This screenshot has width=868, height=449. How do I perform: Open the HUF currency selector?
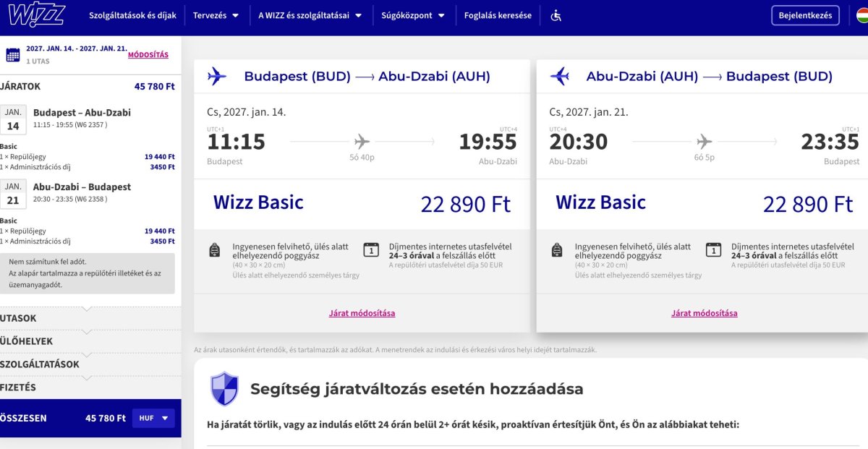coord(153,418)
